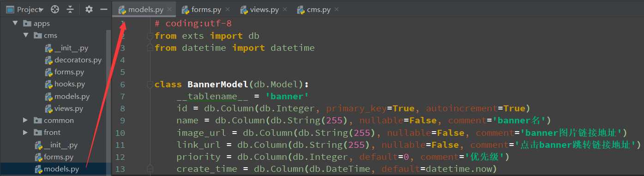
Task: Click fold marker at 'from datetime import datetime'
Action: coord(150,48)
